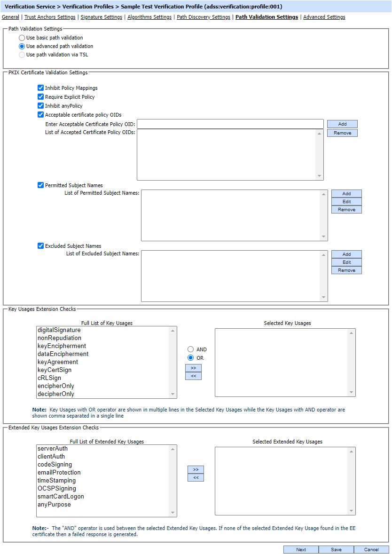Switch to Advanced Settings tab
Viewport: 392px width, 554px height.
(x=324, y=17)
